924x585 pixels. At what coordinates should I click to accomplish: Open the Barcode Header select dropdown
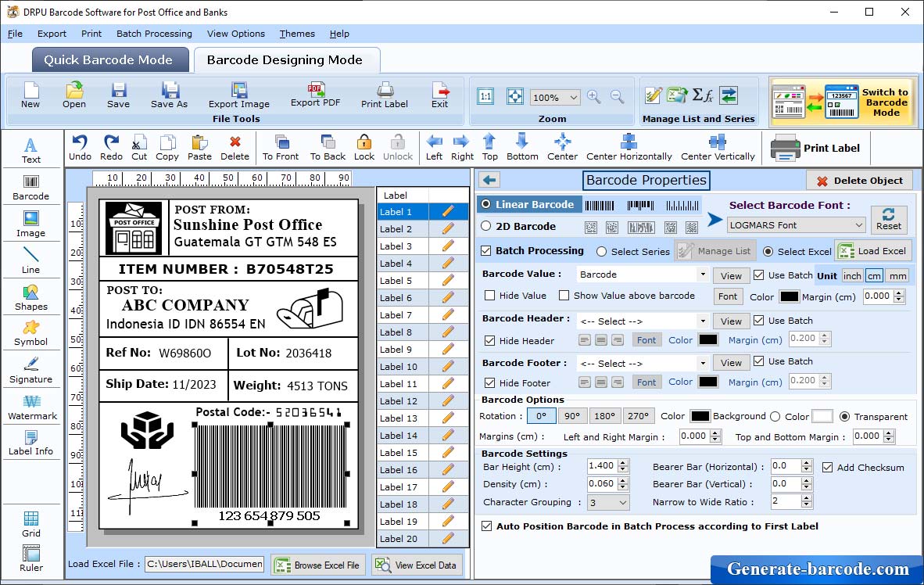[x=703, y=321]
